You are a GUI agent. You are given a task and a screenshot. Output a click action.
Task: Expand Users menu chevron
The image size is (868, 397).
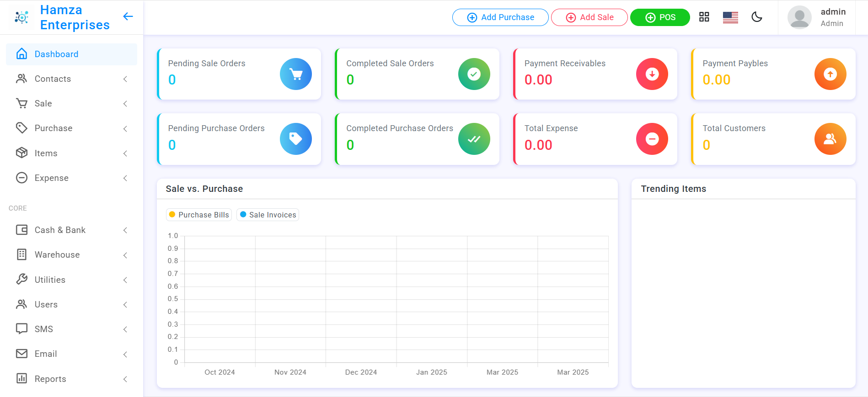[125, 305]
